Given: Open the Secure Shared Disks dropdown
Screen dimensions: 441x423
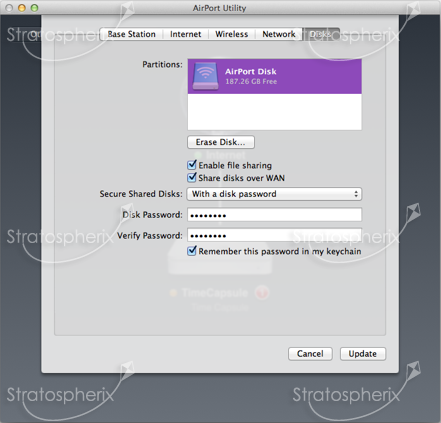Looking at the screenshot, I should (274, 194).
